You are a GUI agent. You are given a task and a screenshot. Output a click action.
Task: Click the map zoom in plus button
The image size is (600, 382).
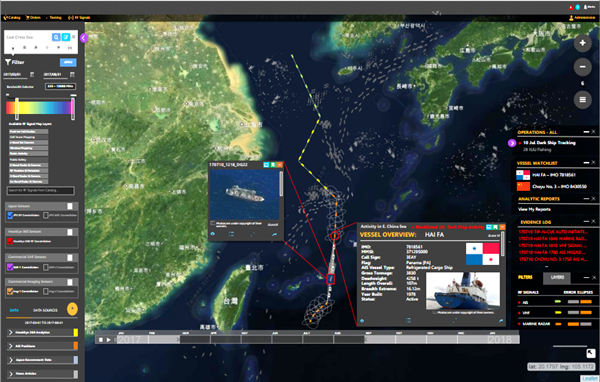pos(582,43)
